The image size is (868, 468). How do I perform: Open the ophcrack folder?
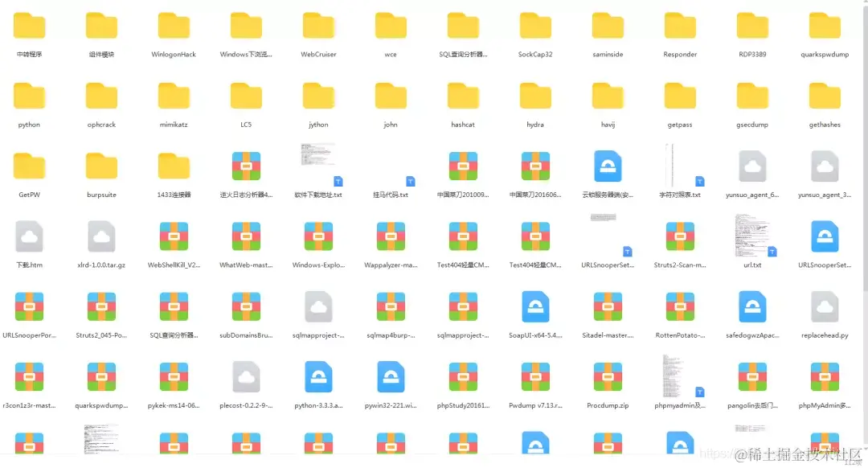point(101,96)
